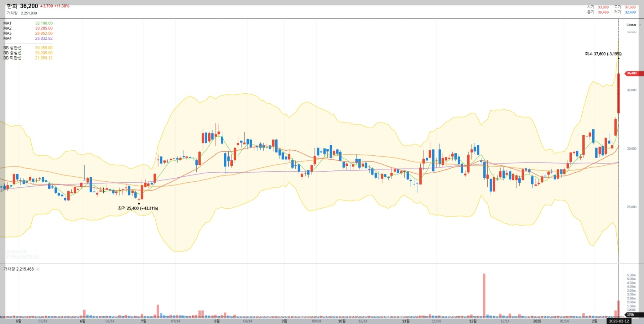Screen dimensions: 644x324
Task: Click the 시가 33,000 open price
Action: (598, 7)
